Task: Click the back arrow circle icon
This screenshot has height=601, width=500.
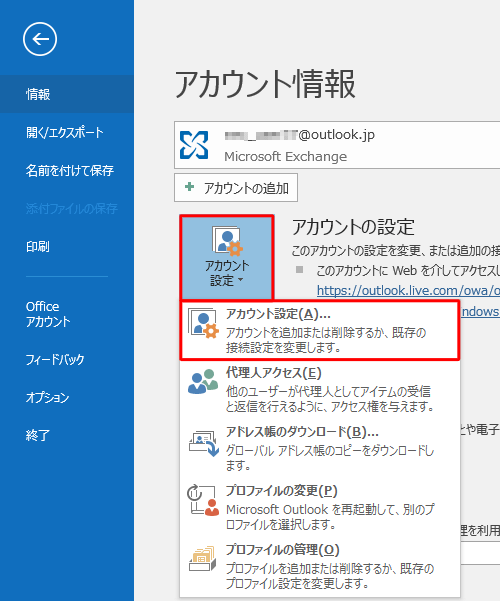Action: 40,39
